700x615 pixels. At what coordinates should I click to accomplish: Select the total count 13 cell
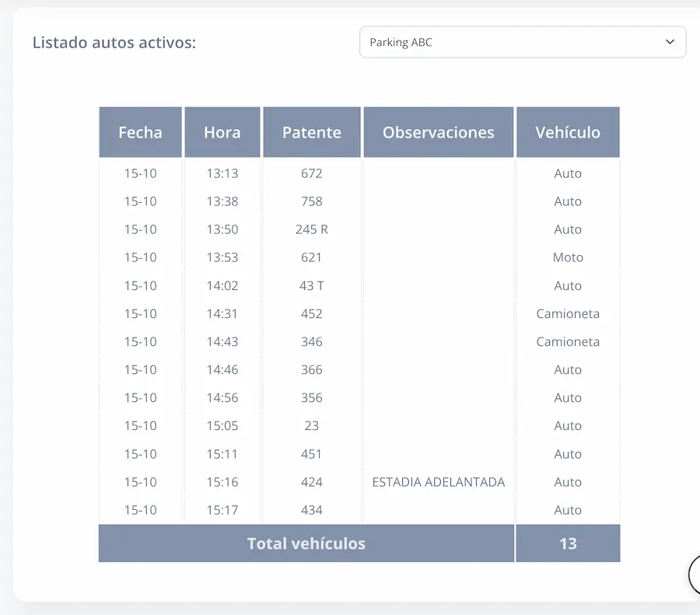point(568,543)
